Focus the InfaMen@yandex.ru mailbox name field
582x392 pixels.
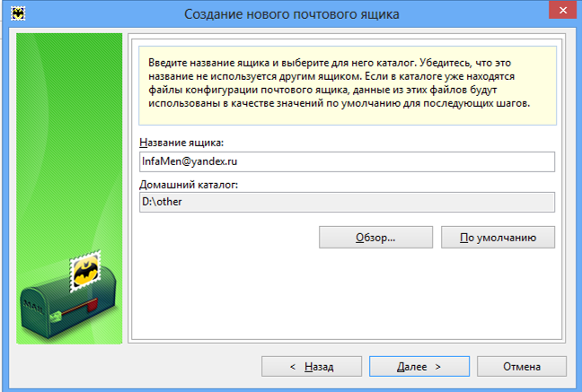pos(347,161)
